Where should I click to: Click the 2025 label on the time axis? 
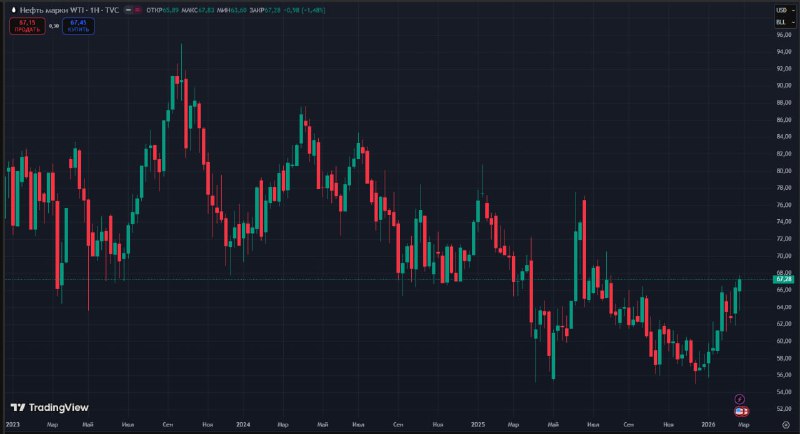(x=477, y=425)
